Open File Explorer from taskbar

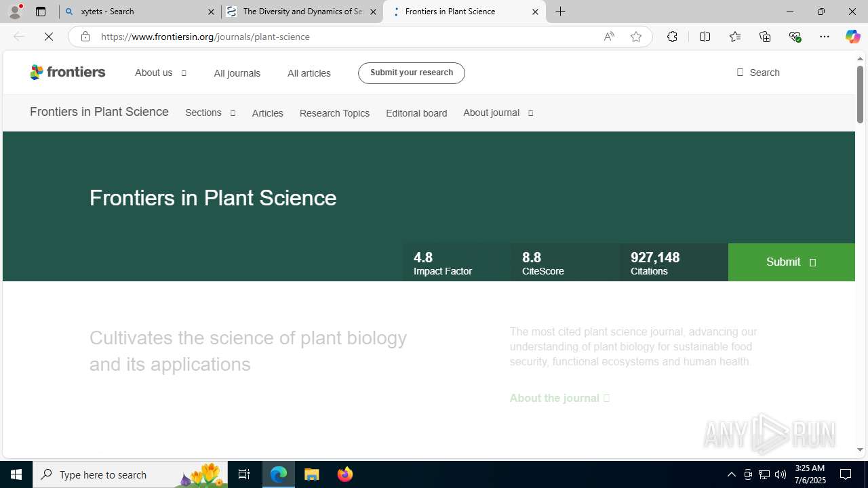(312, 474)
